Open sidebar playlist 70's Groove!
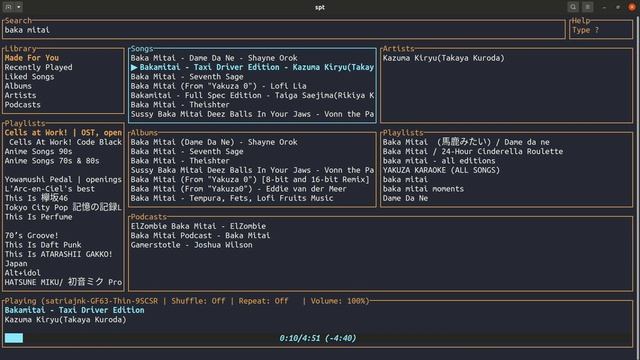The width and height of the screenshot is (640, 360). tap(31, 236)
